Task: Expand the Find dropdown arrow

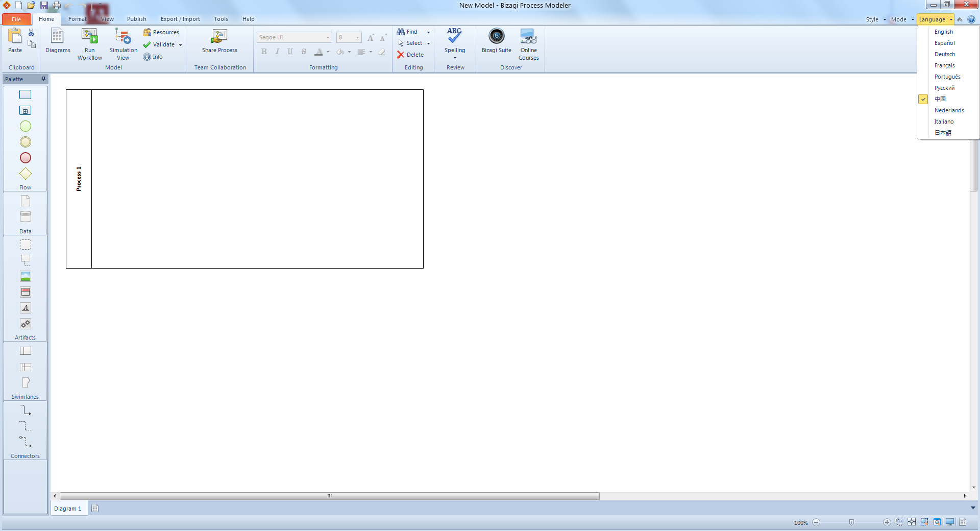Action: click(428, 32)
